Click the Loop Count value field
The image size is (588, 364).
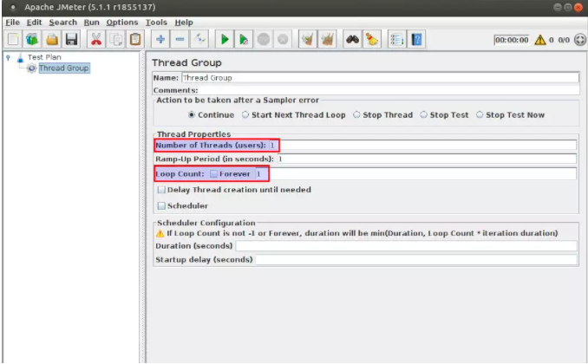coord(415,174)
